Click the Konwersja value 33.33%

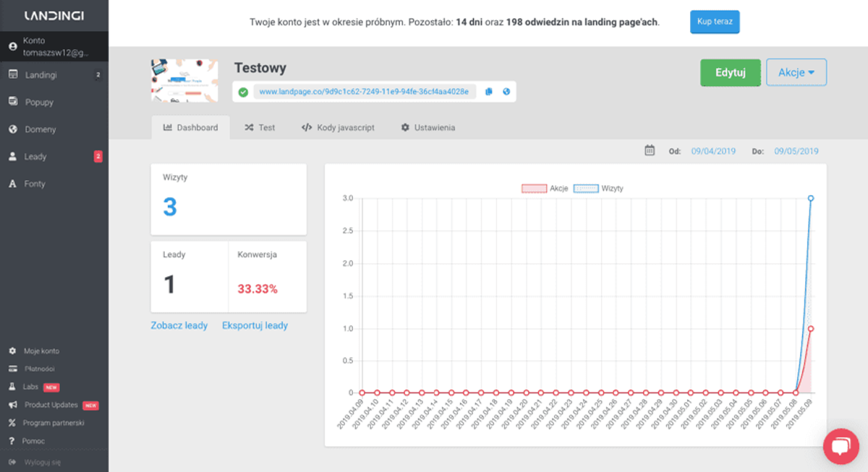(x=258, y=289)
